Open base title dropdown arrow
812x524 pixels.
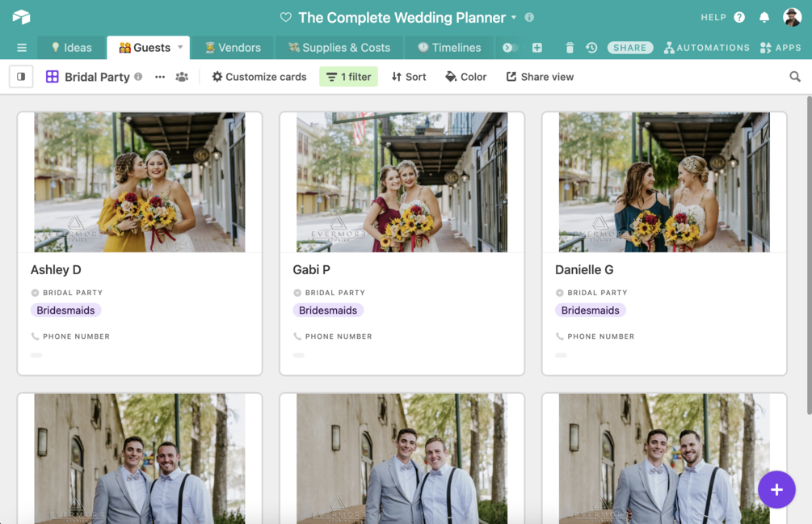514,17
